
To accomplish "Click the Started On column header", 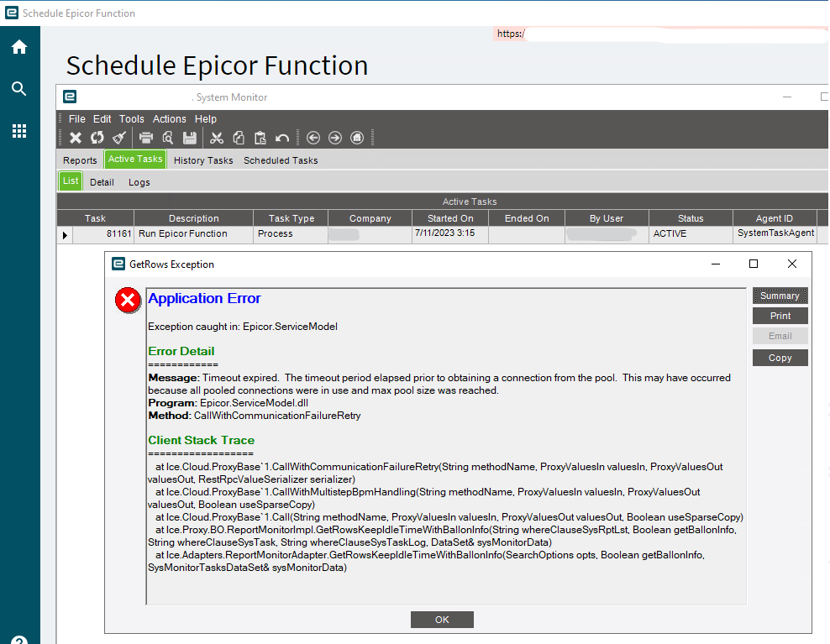I will click(x=450, y=218).
